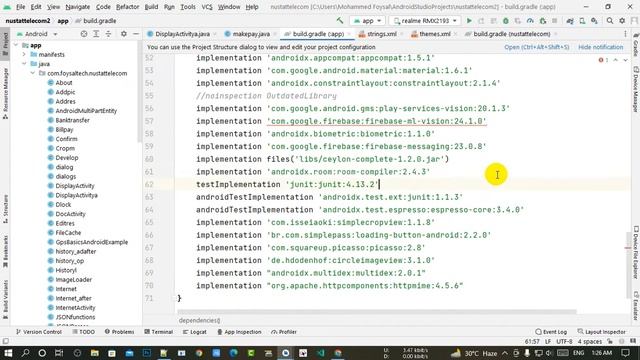
Task: Open the VCS menu
Action: click(x=207, y=7)
